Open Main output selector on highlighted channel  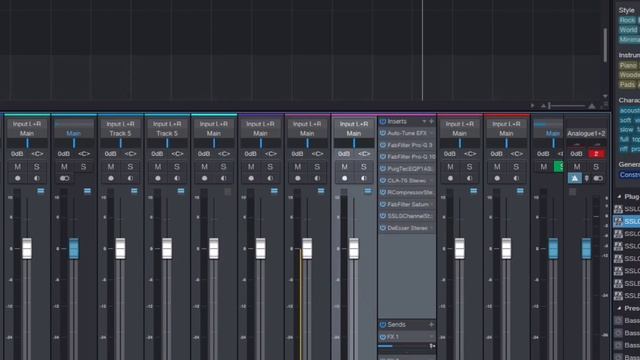(x=353, y=133)
